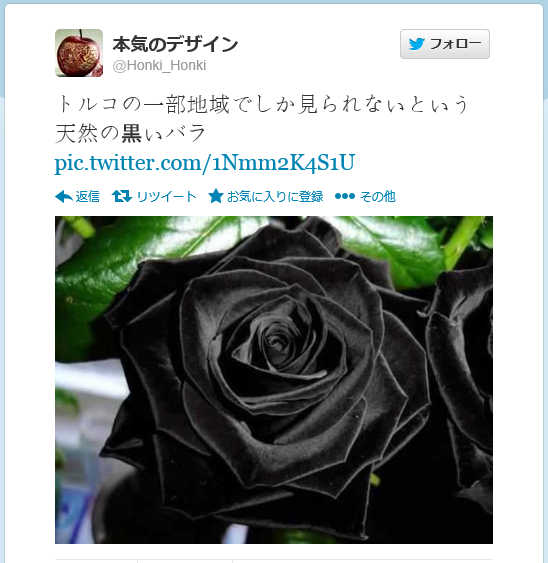Open the 本気のデザイン profile name

(175, 45)
